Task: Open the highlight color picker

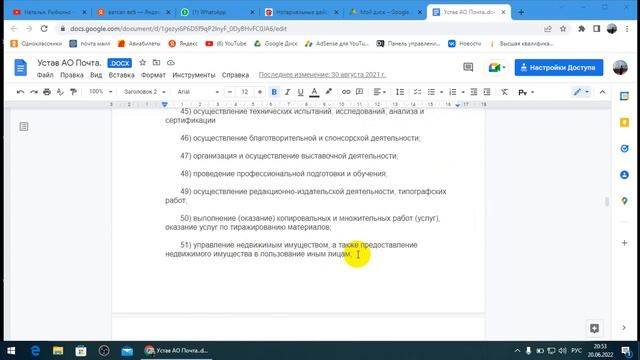Action: pyautogui.click(x=328, y=92)
